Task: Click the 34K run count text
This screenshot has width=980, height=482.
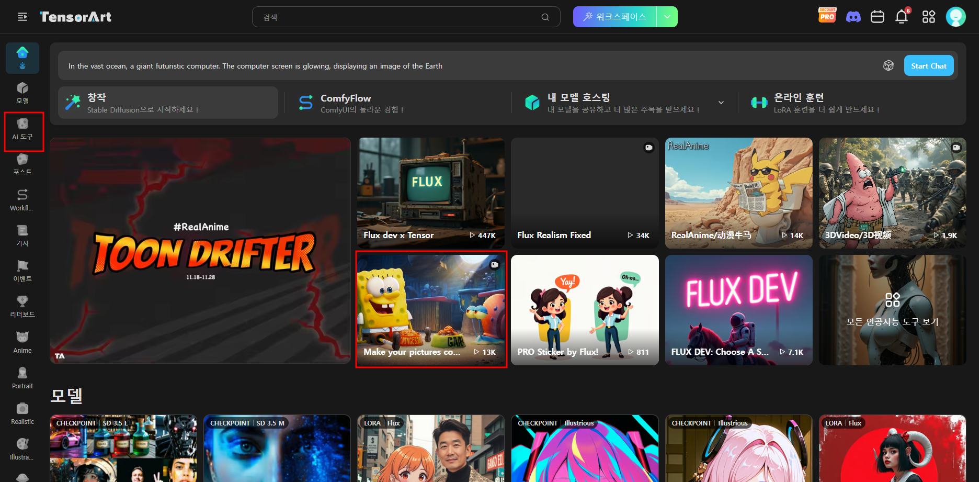Action: [x=643, y=236]
